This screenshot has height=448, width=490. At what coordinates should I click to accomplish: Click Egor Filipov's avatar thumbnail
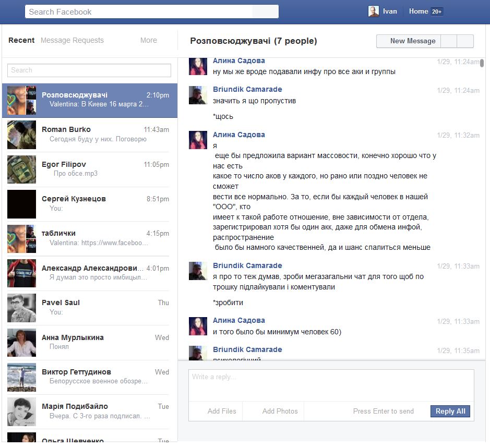coord(21,169)
